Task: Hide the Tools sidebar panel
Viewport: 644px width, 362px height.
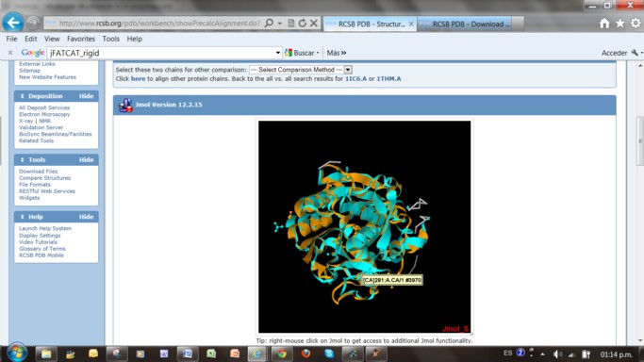Action: pos(86,159)
